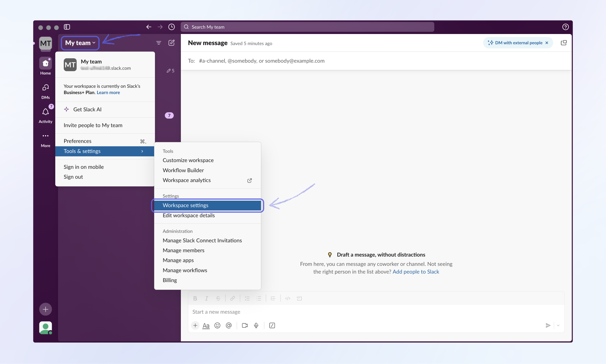
Task: Dismiss DM with external people chip
Action: point(547,43)
